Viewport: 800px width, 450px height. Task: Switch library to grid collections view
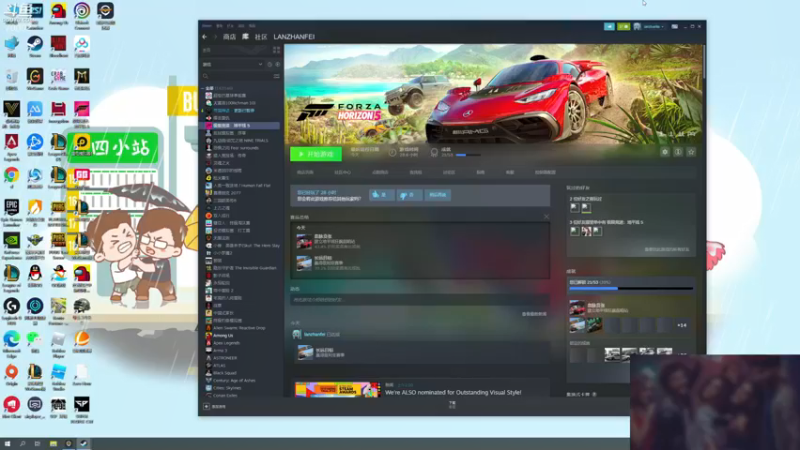tap(276, 50)
